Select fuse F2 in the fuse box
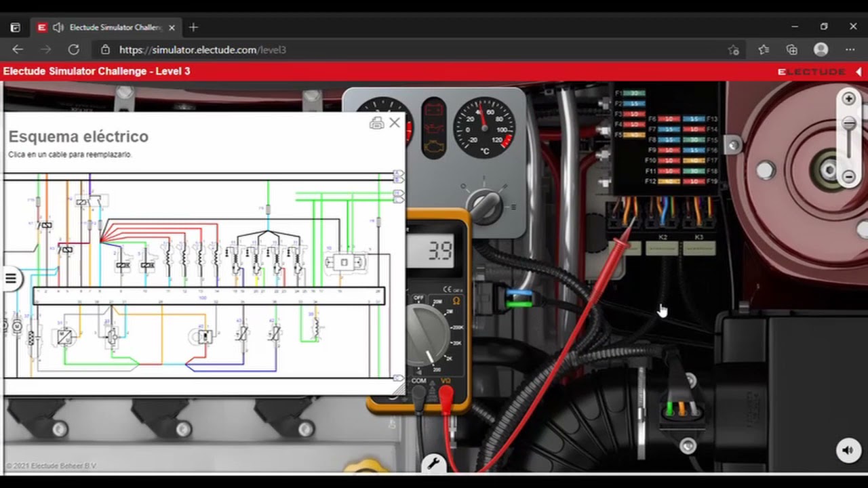 [x=634, y=104]
